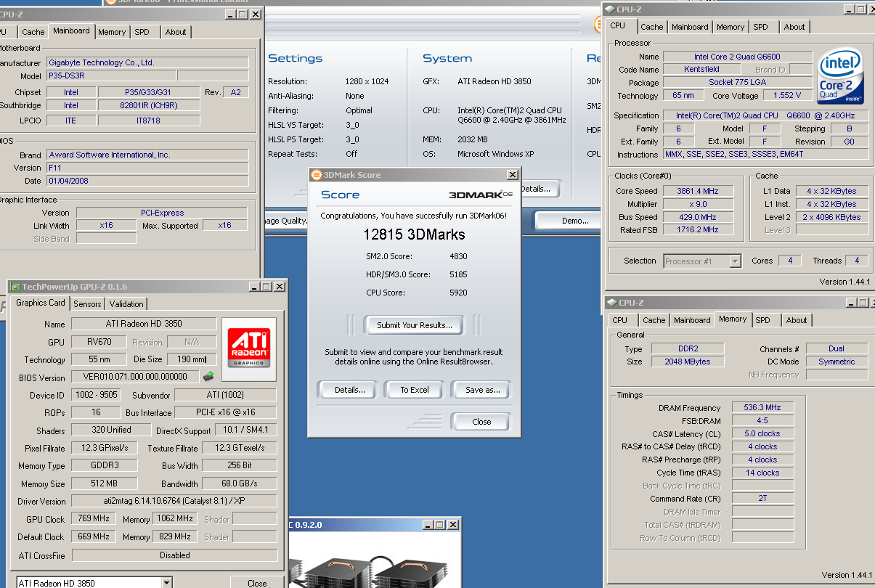Click the Close button at the bottom of GPU-Z
The height and width of the screenshot is (588, 875).
click(257, 583)
